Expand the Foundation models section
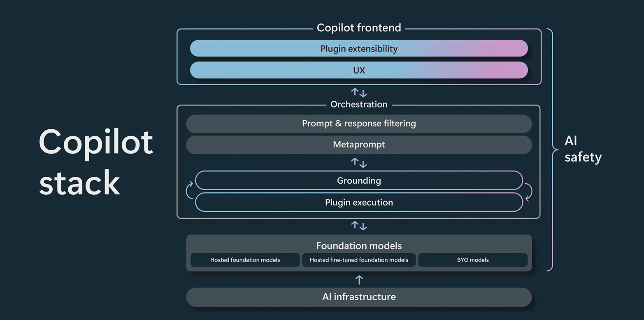The image size is (644, 320). coord(358,245)
